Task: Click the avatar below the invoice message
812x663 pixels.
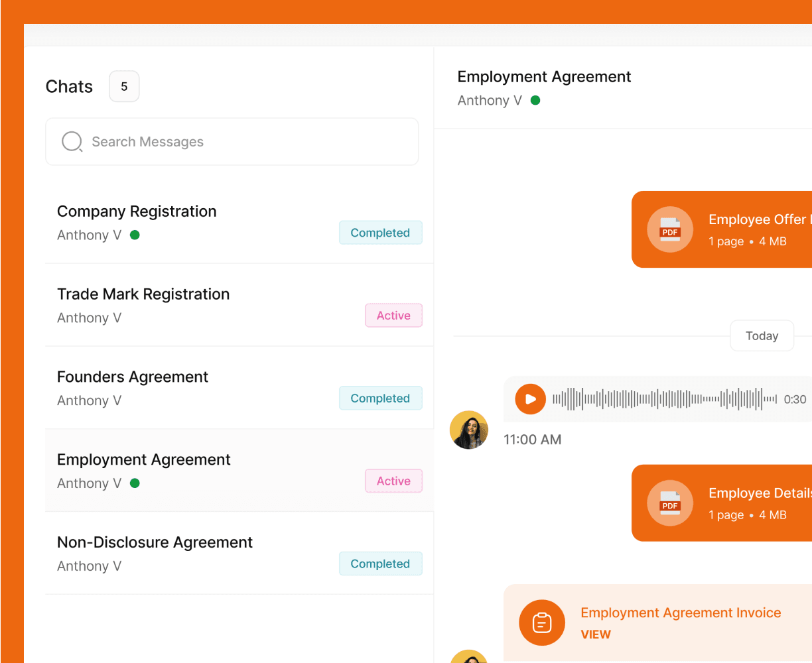Action: tap(469, 658)
